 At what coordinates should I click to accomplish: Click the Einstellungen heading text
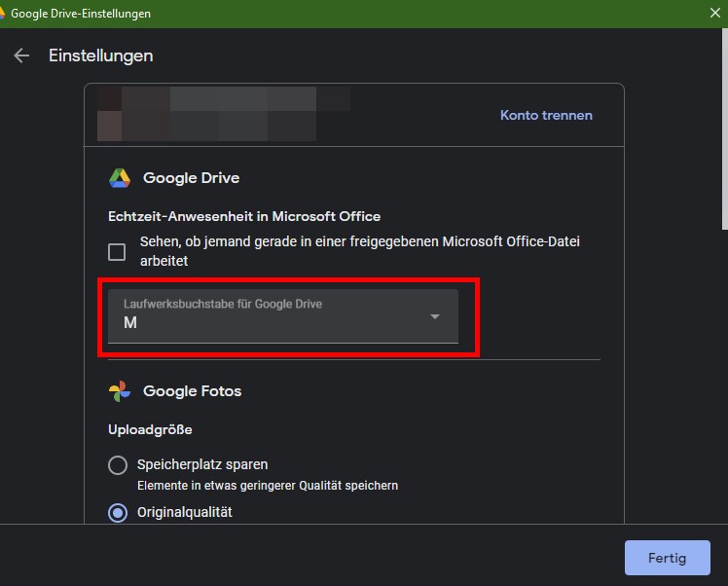coord(101,55)
